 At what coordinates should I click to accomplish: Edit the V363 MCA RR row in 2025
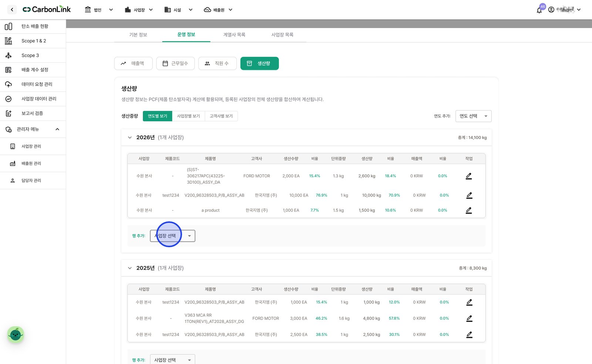click(469, 318)
